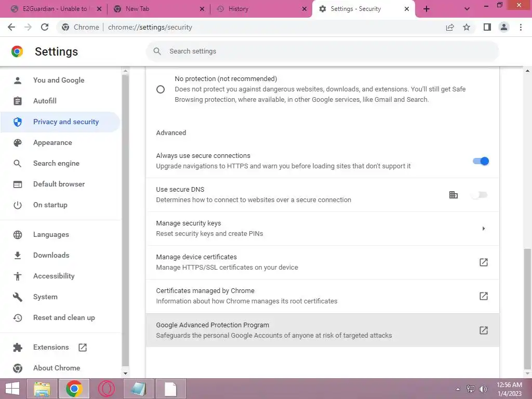This screenshot has height=399, width=532.
Task: Close the E2Guardian tab
Action: click(99, 9)
